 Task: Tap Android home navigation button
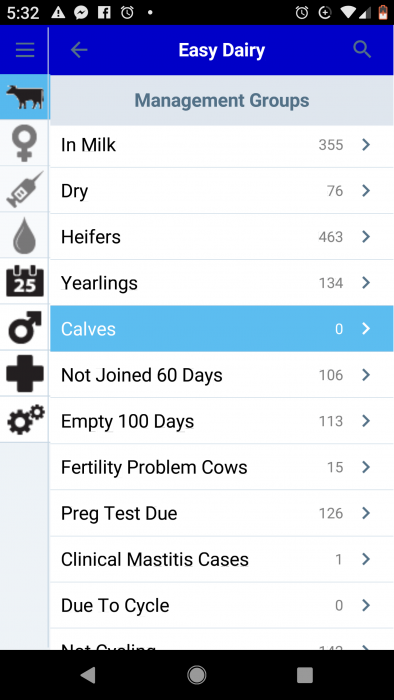(197, 675)
